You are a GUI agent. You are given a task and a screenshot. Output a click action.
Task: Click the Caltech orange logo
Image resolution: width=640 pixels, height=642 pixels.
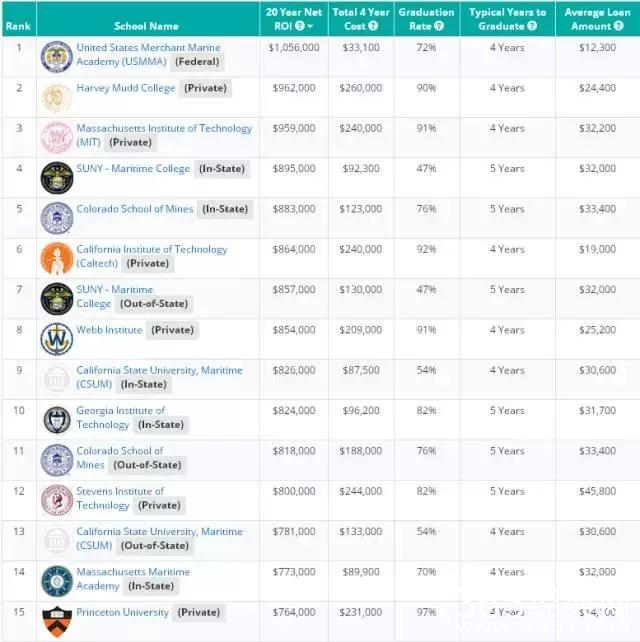pos(57,258)
